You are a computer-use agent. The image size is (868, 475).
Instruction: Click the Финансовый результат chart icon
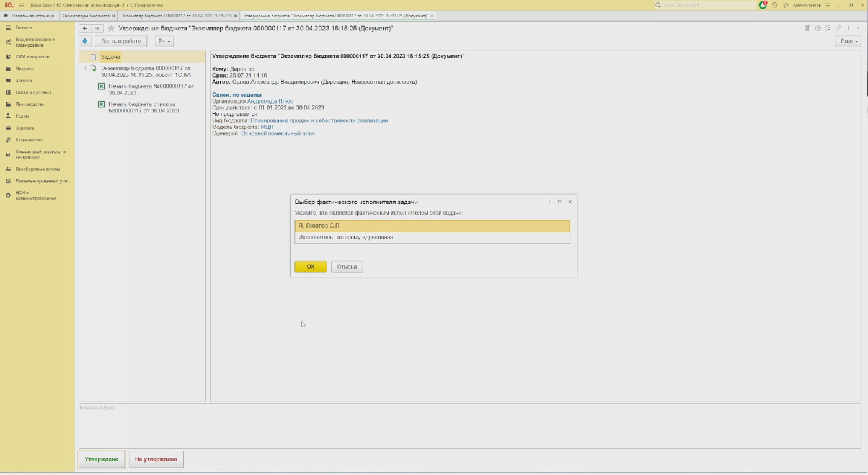8,154
